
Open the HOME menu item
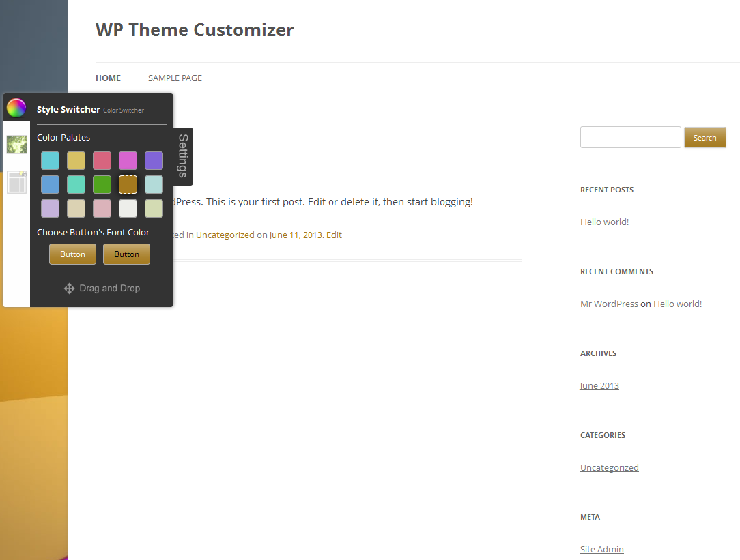108,78
